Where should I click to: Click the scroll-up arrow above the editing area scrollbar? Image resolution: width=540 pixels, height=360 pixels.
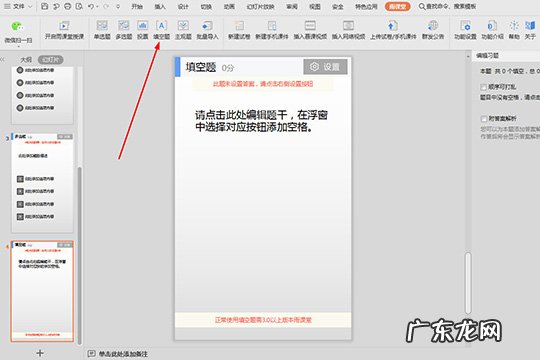(x=468, y=56)
